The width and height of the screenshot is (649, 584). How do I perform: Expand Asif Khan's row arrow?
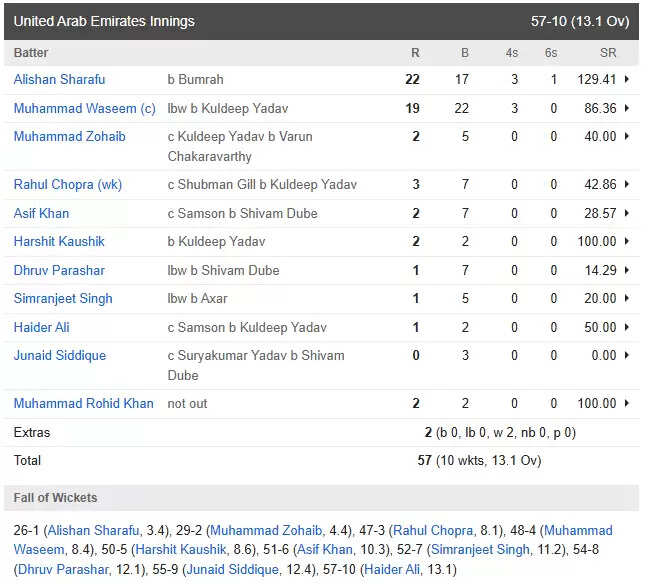coord(627,213)
